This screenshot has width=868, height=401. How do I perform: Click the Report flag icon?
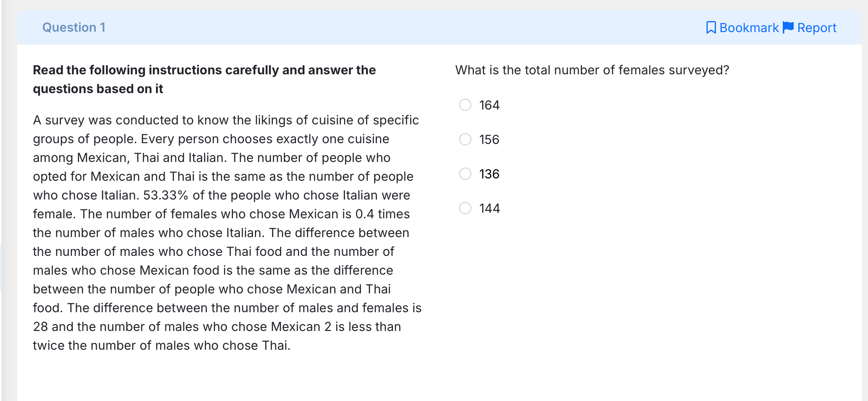pos(788,27)
